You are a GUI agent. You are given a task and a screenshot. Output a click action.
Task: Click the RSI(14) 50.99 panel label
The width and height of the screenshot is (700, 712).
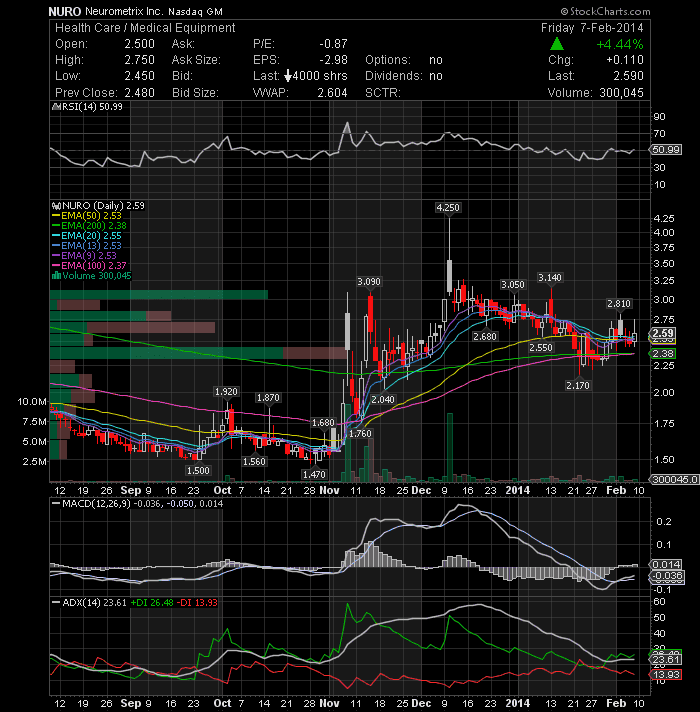click(88, 107)
